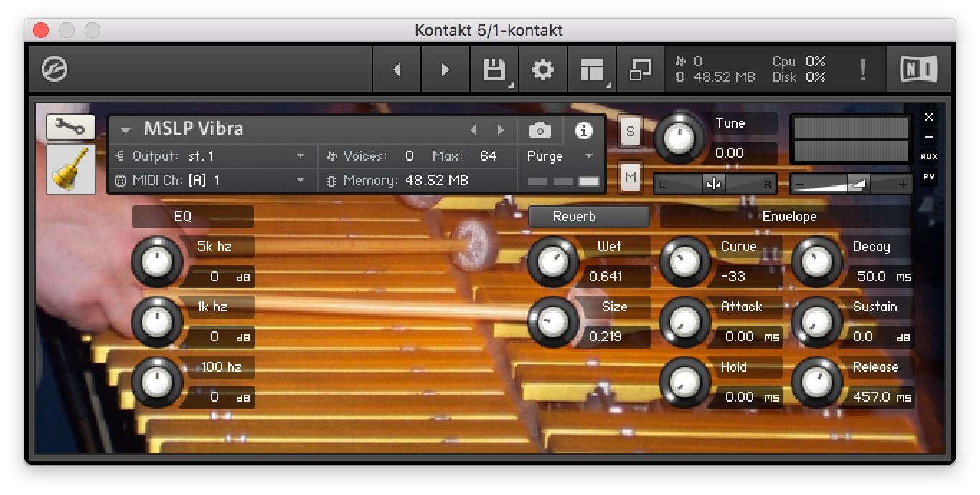Click the Kontakt logo icon
The image size is (980, 495).
55,70
